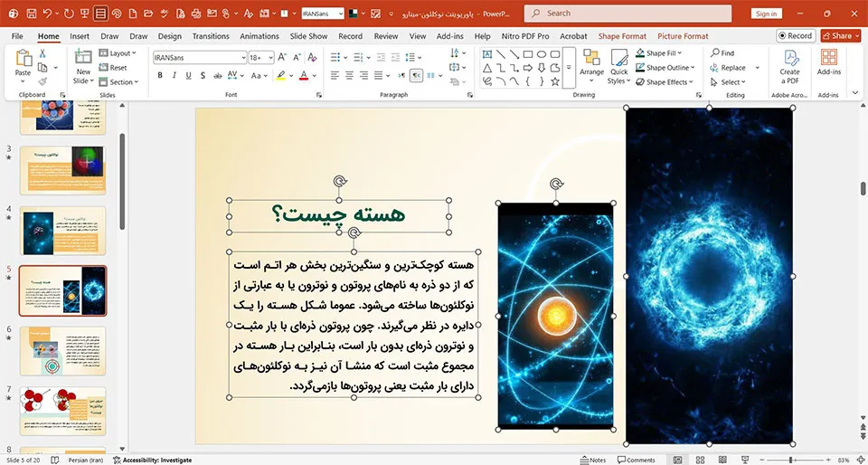
Task: Expand the Layout dropdown
Action: 118,53
